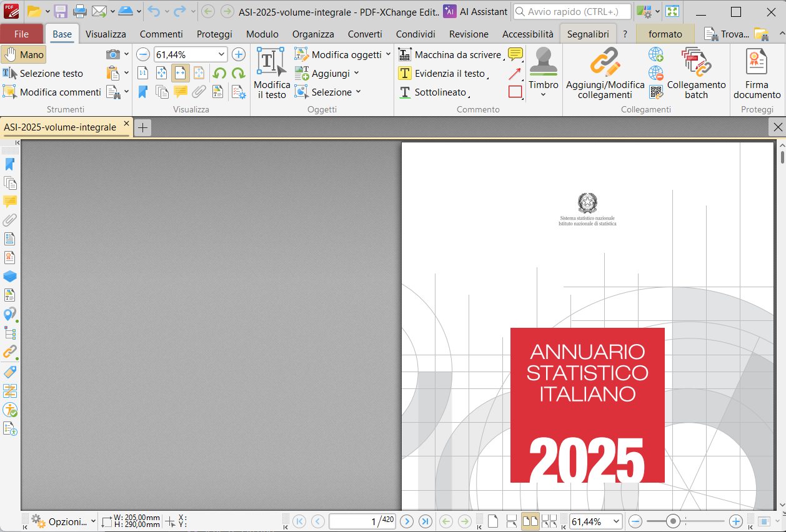Click the save floppy disk icon
The width and height of the screenshot is (786, 532).
(61, 11)
